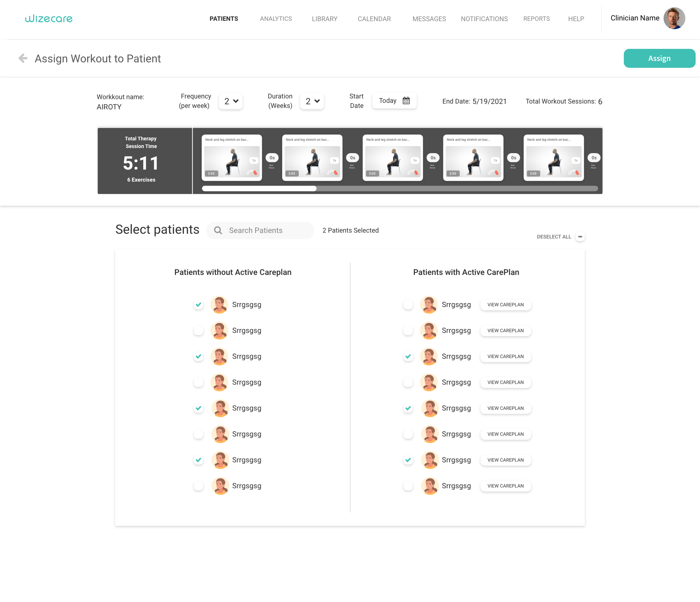Open the Frequency per week dropdown
This screenshot has height=602, width=700.
pyautogui.click(x=231, y=101)
